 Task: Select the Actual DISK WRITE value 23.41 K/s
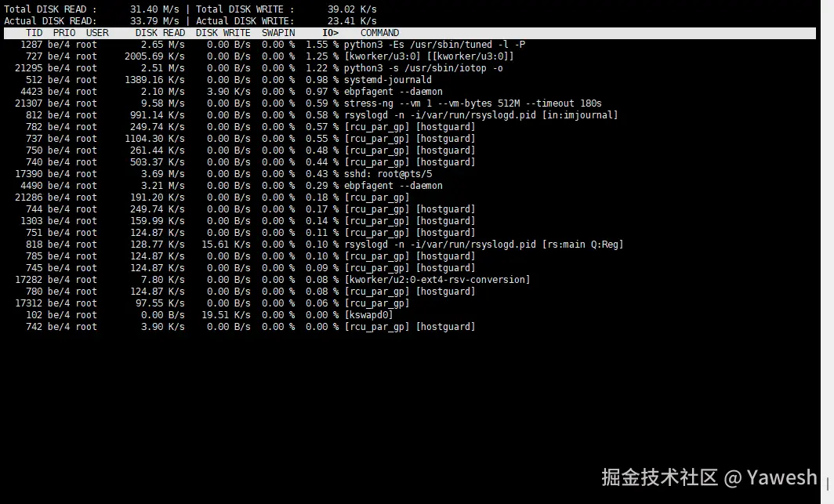coord(352,21)
